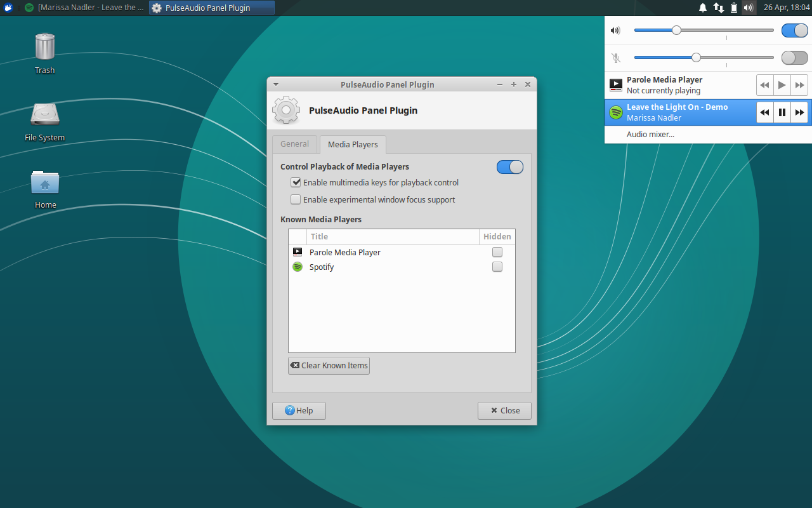This screenshot has height=508, width=812.
Task: Pause the Spotify track playback
Action: click(782, 112)
